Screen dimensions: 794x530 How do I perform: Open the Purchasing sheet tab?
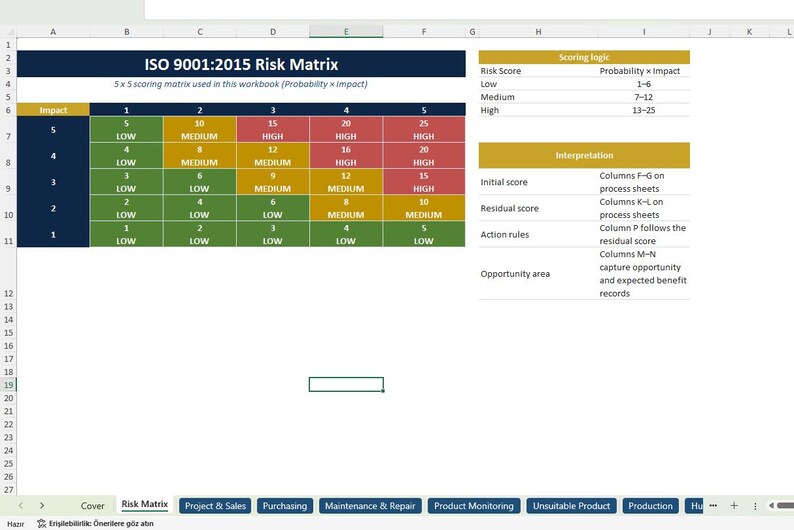pyautogui.click(x=285, y=506)
